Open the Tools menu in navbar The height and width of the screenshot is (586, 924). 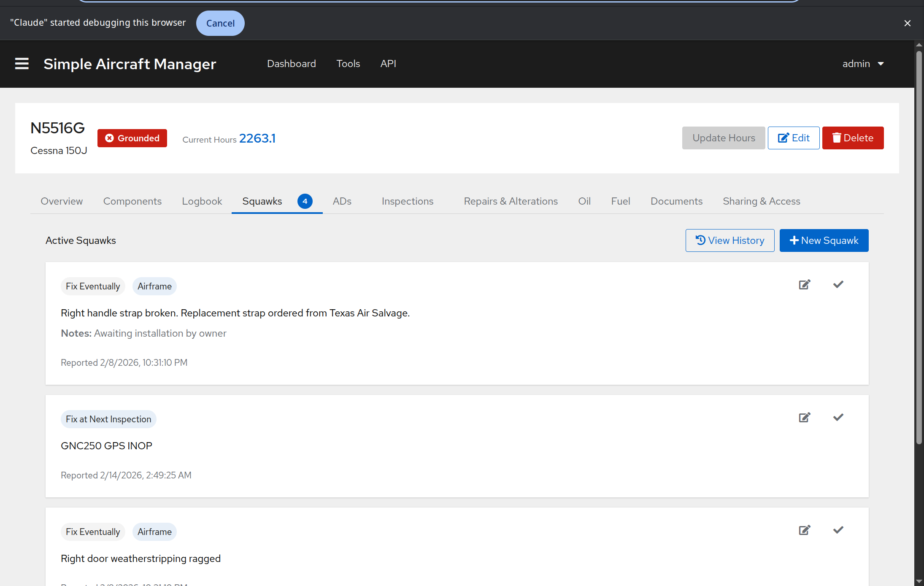[348, 64]
